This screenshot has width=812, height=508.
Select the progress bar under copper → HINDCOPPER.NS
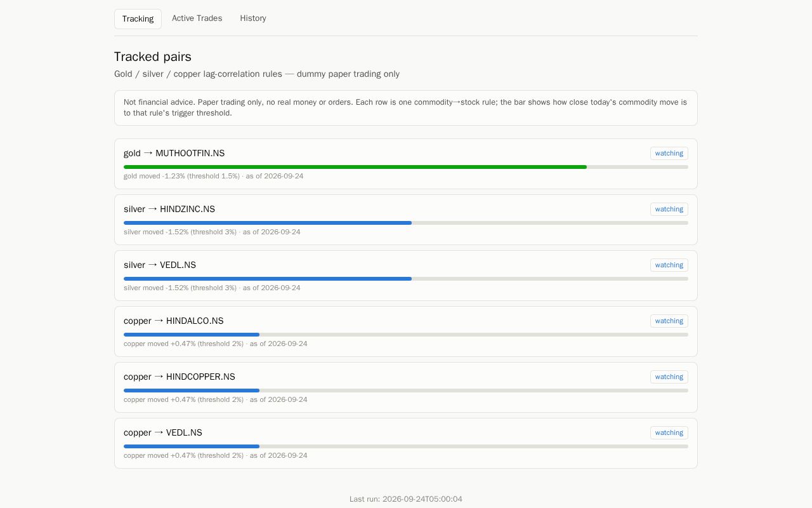(x=406, y=391)
